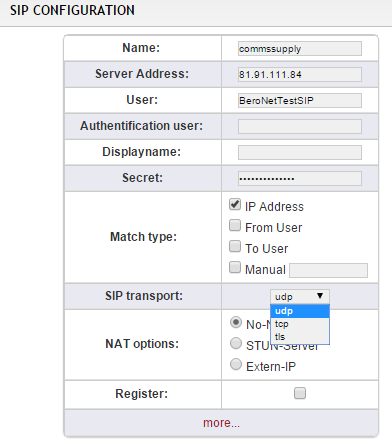Viewport: 392px width, 447px height.
Task: Click the SIP CONFIGURATION heading
Action: coord(72,10)
